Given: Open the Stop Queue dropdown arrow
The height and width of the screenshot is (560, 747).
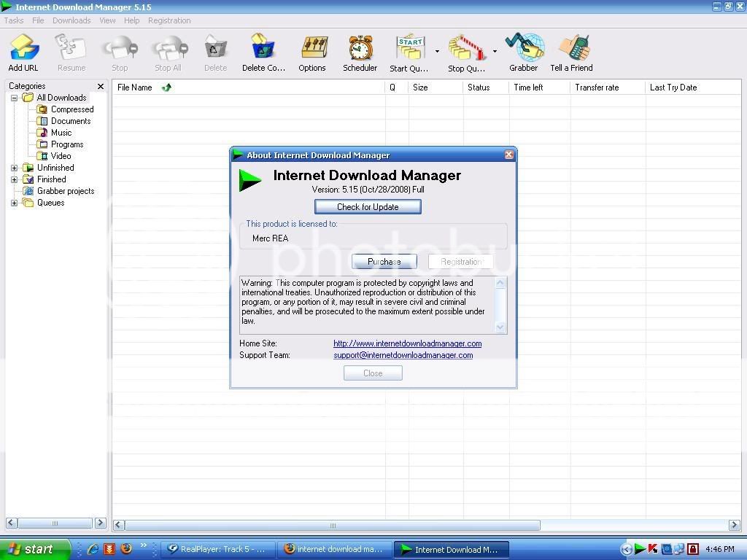Looking at the screenshot, I should tap(495, 51).
